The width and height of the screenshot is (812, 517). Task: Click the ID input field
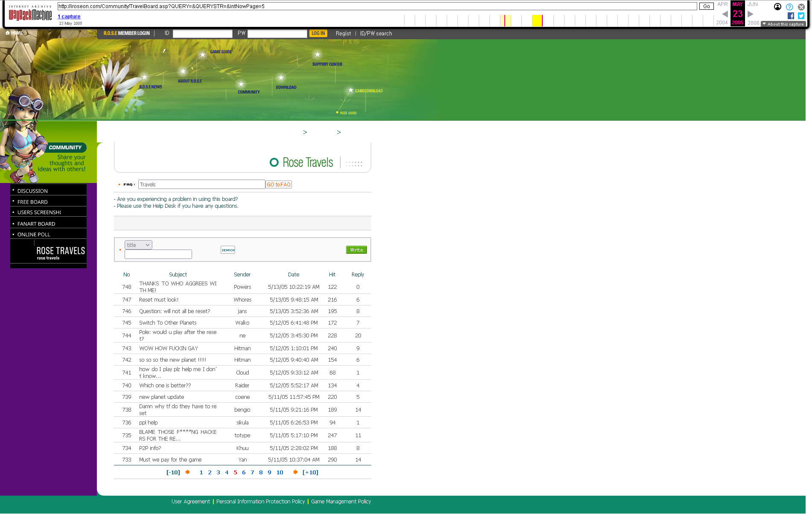(203, 34)
